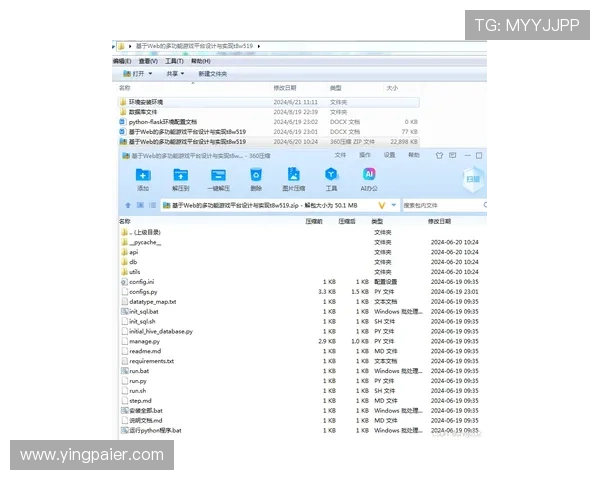Screen dimensions: 600x480
Task: Sort by 大小 column in Explorer
Action: coord(392,88)
